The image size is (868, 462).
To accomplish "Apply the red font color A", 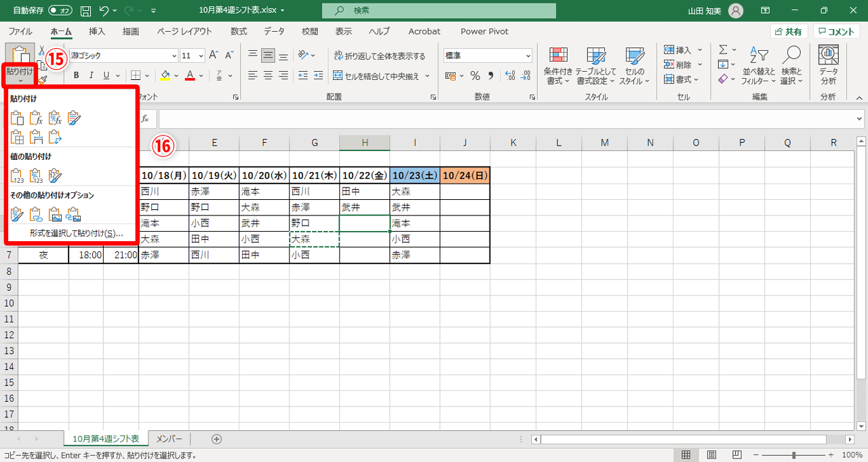I will coord(191,75).
